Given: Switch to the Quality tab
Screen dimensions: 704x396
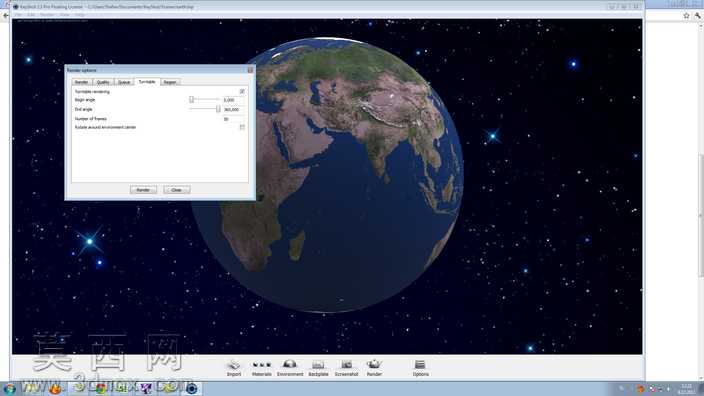Looking at the screenshot, I should (x=103, y=82).
